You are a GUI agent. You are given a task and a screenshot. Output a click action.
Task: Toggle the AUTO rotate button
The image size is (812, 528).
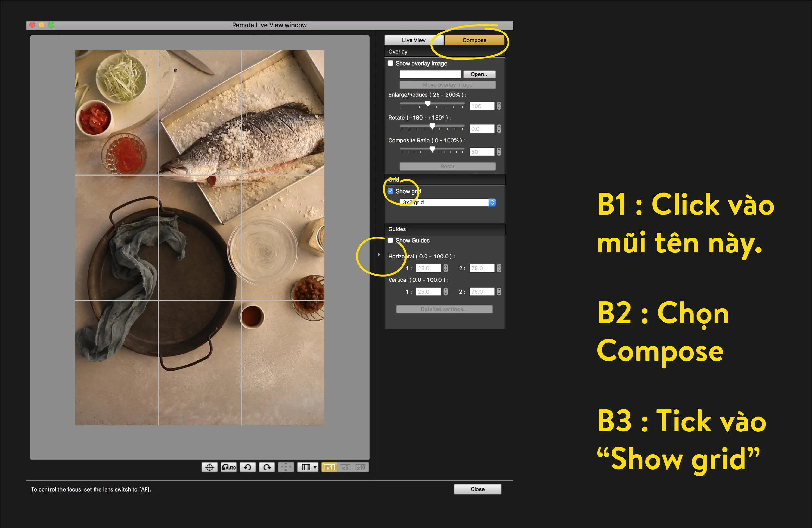229,467
